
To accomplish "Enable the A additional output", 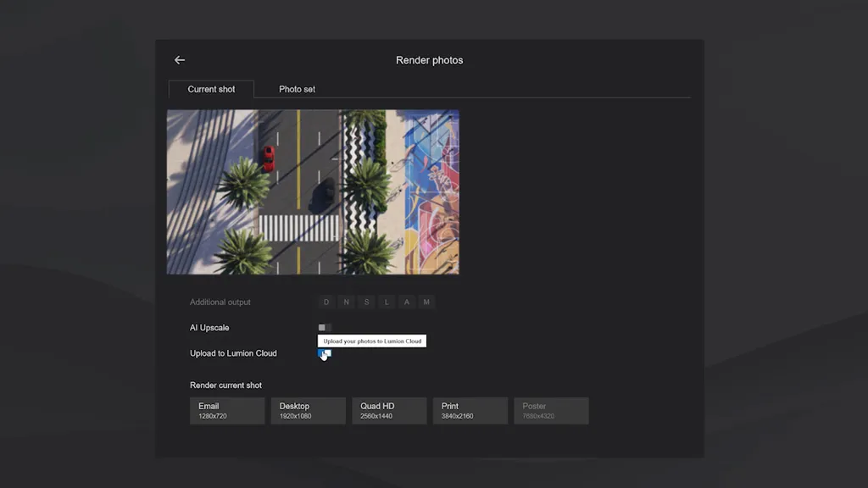I will [407, 302].
